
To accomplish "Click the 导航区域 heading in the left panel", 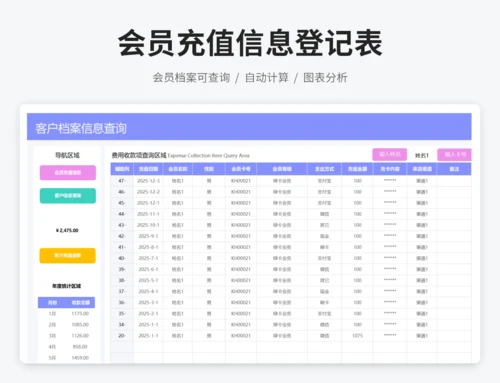I will (x=67, y=155).
